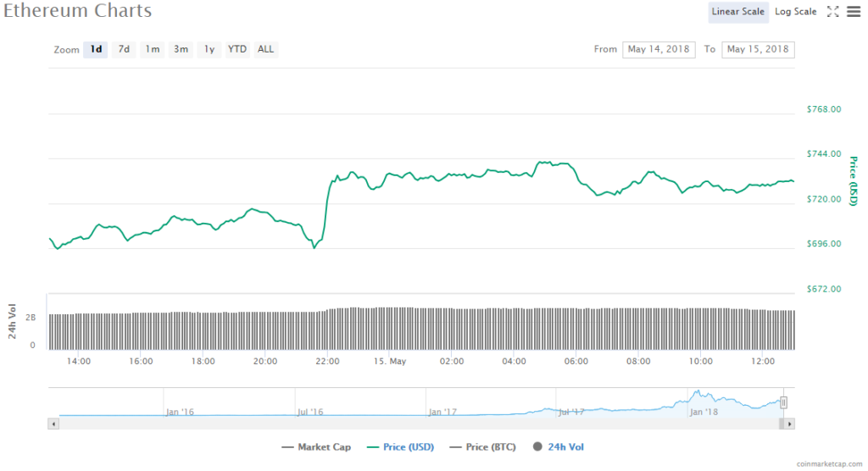Set zoom to 3m
The image size is (868, 471).
[181, 49]
